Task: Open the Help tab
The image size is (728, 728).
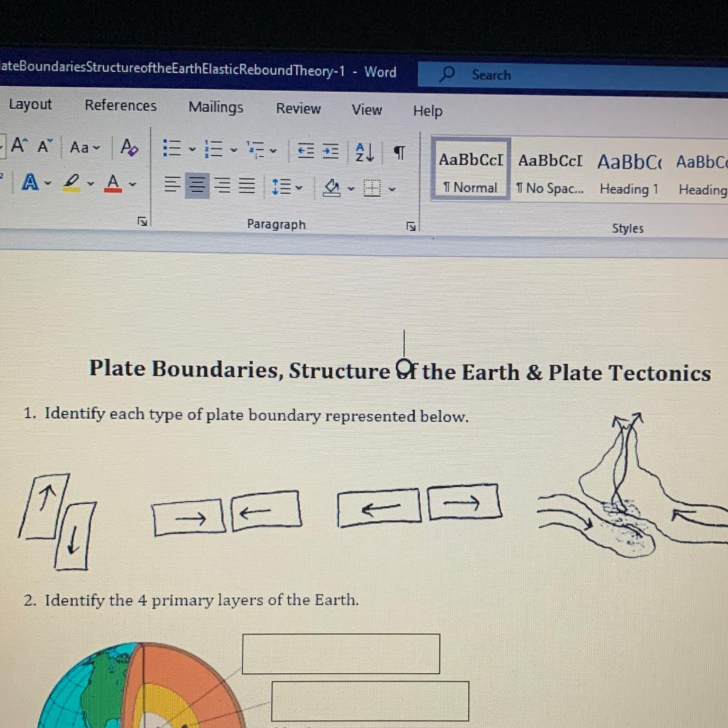Action: pos(428,111)
